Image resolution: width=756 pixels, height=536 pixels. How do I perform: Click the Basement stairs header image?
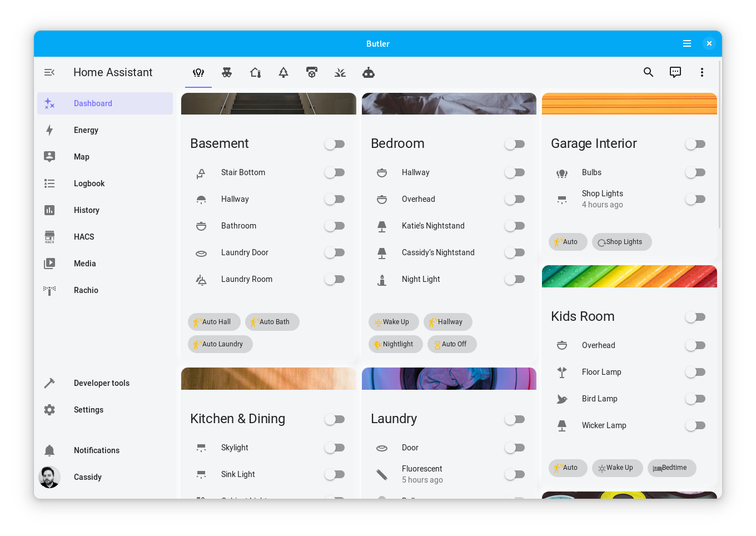tap(268, 104)
